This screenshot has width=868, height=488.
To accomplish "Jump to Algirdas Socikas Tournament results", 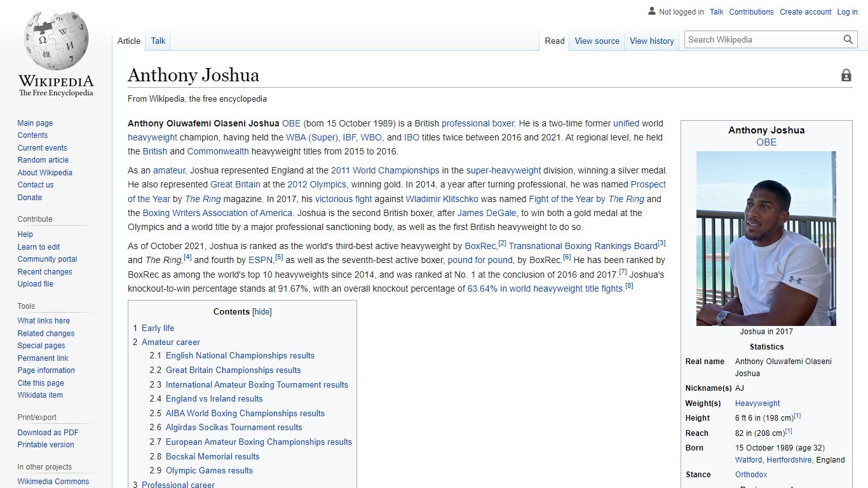I will [234, 428].
